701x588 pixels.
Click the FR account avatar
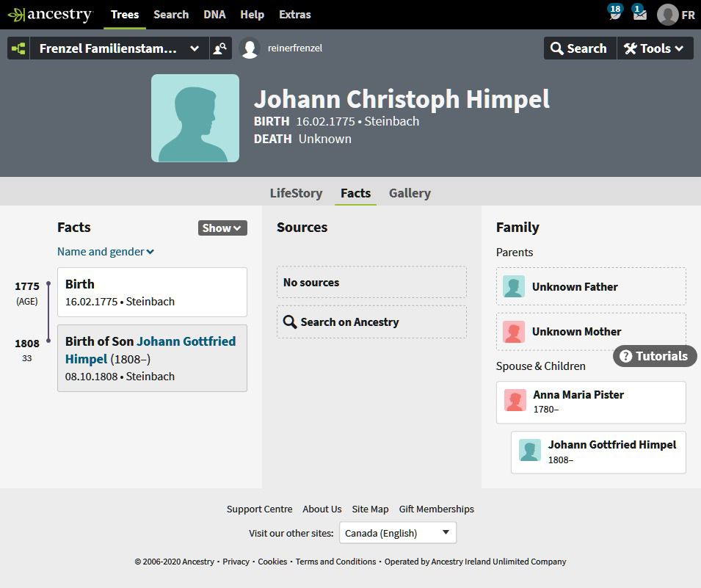[x=667, y=15]
